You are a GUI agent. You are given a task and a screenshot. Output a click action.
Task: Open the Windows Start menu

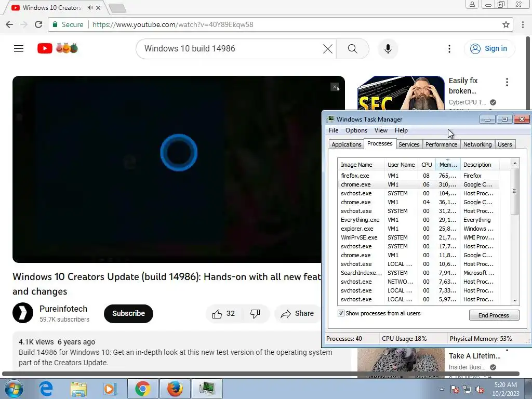[x=14, y=389]
